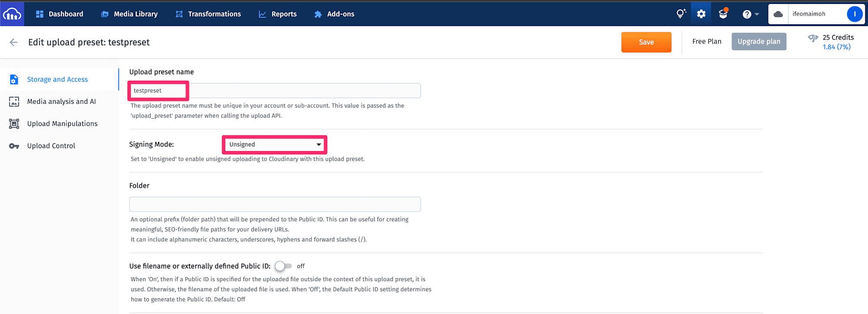Click the Folder input field

tap(275, 204)
